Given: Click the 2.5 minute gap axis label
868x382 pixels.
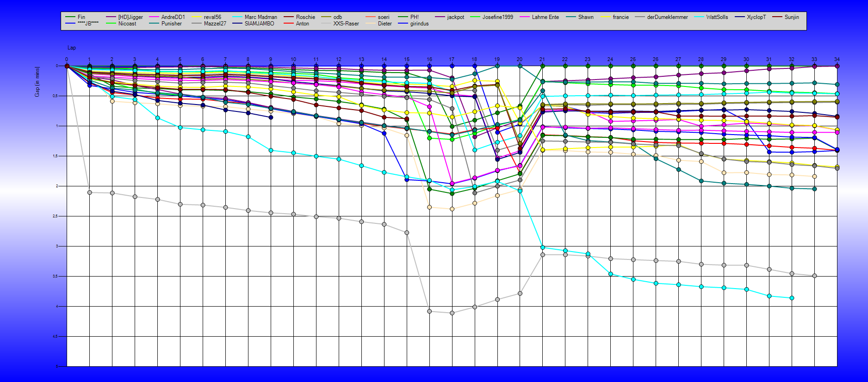Looking at the screenshot, I should pos(56,216).
